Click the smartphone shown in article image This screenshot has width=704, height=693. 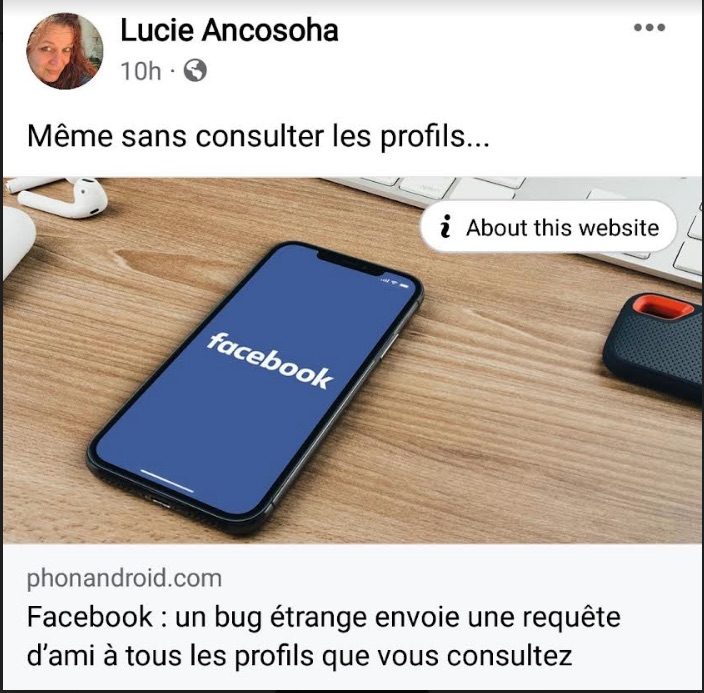[x=255, y=388]
